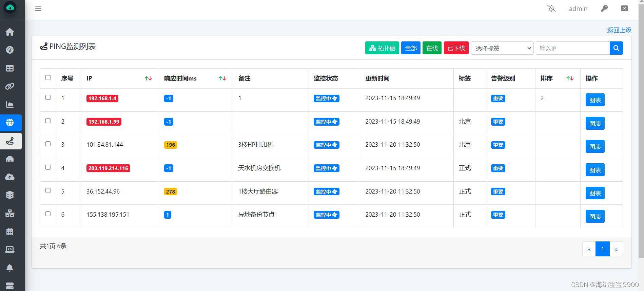The width and height of the screenshot is (644, 291).
Task: Open the cloud upload sidebar icon
Action: pyautogui.click(x=10, y=177)
